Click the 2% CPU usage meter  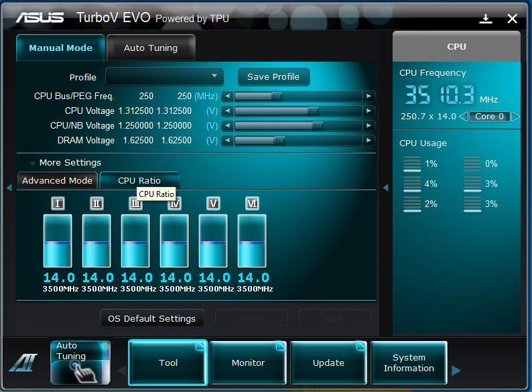412,204
